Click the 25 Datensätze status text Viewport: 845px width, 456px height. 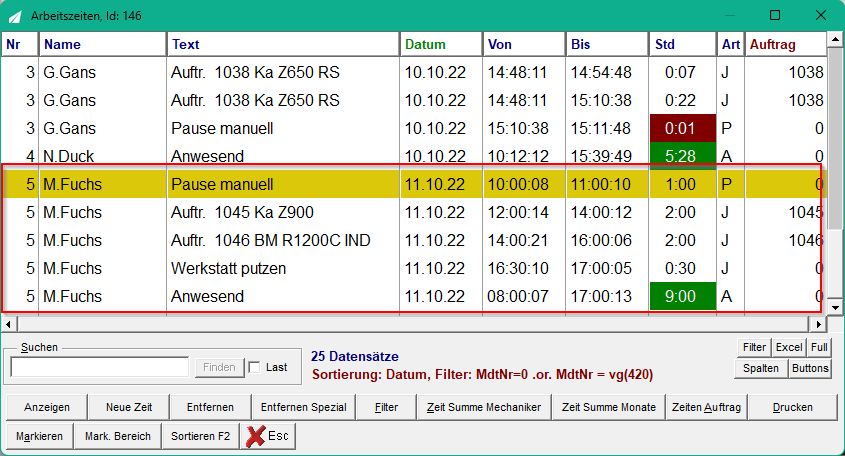(355, 356)
